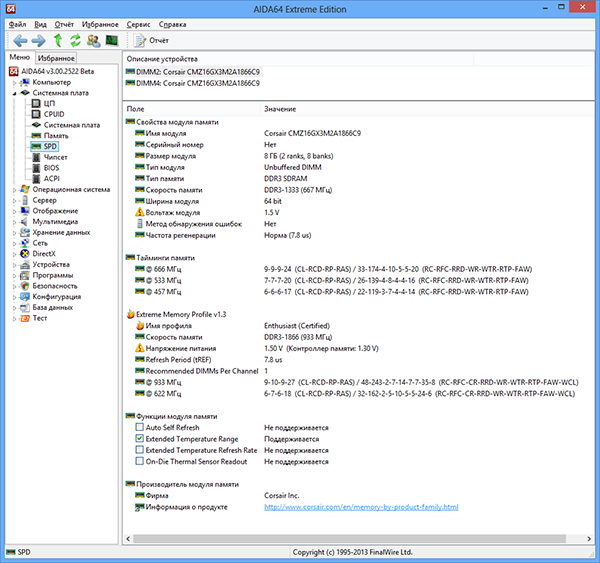Click the Вольтаж модуля warning row
600x563 pixels.
click(x=207, y=212)
